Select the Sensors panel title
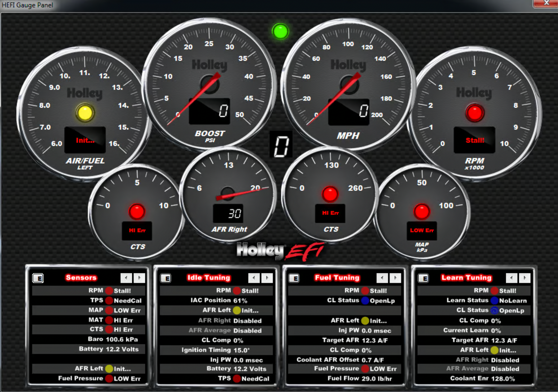 pos(81,278)
